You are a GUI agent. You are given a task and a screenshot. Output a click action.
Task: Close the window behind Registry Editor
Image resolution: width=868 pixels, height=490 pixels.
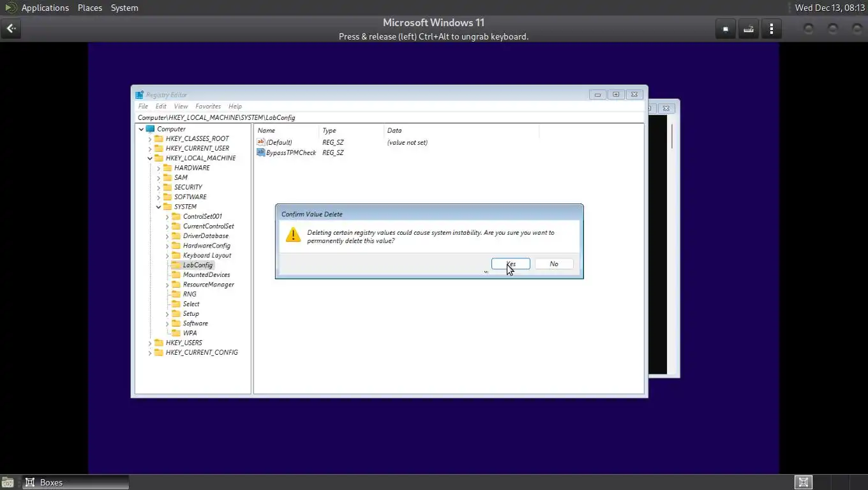pos(666,108)
